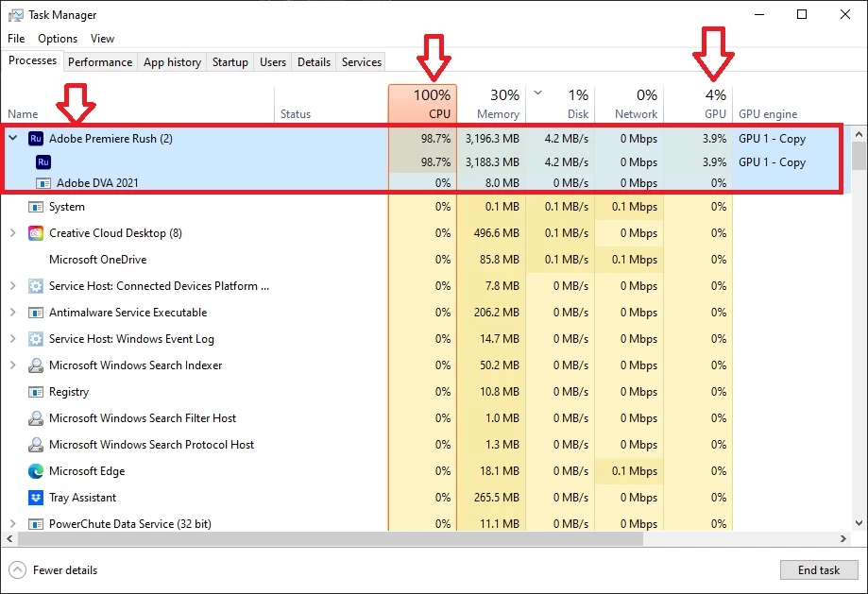Screen dimensions: 868x594
Task: Click the Fewer details link
Action: 65,569
